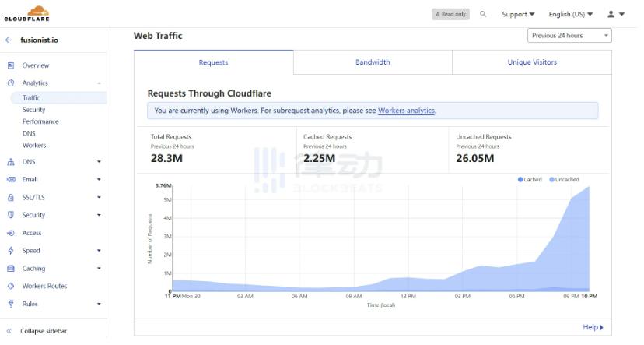Open the Overview page icon
644x345 pixels.
pyautogui.click(x=11, y=65)
